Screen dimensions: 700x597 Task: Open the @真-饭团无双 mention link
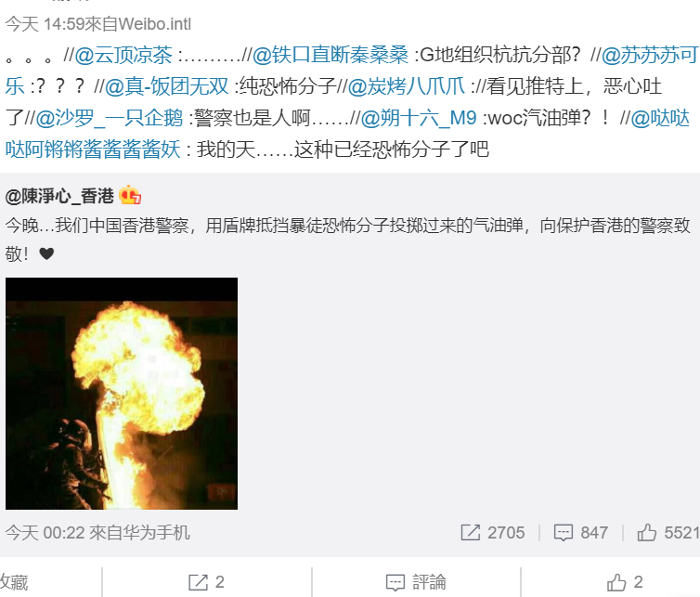click(x=167, y=86)
